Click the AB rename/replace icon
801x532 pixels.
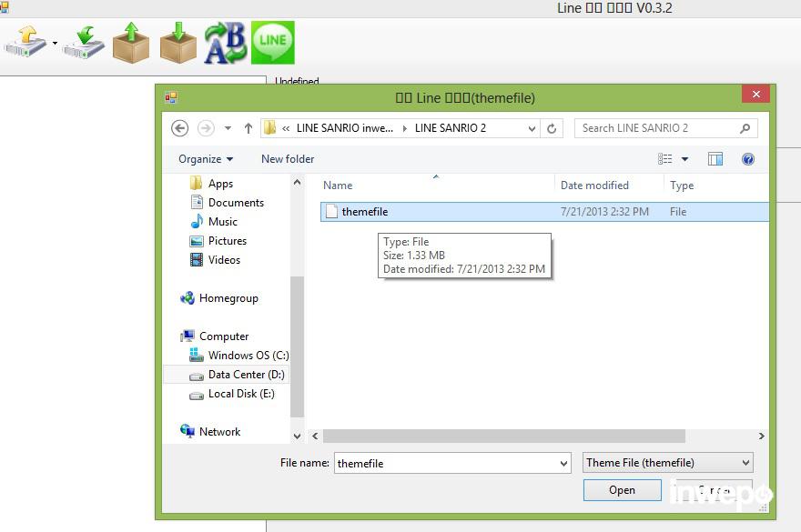coord(226,43)
